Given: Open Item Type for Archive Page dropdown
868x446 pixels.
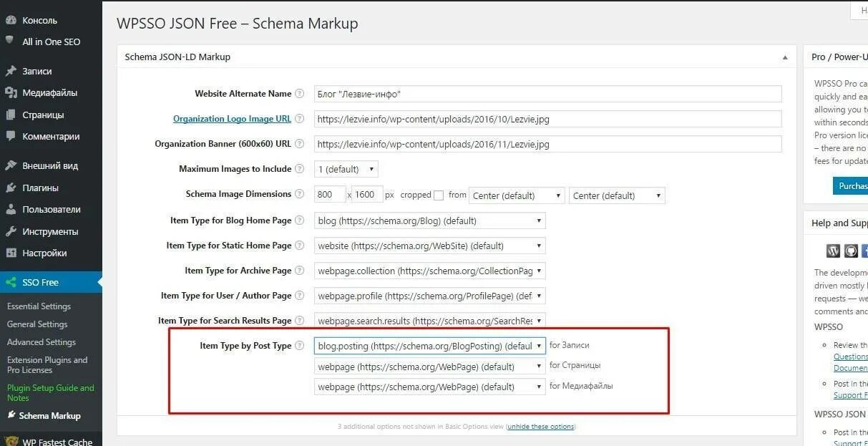Looking at the screenshot, I should pyautogui.click(x=429, y=271).
